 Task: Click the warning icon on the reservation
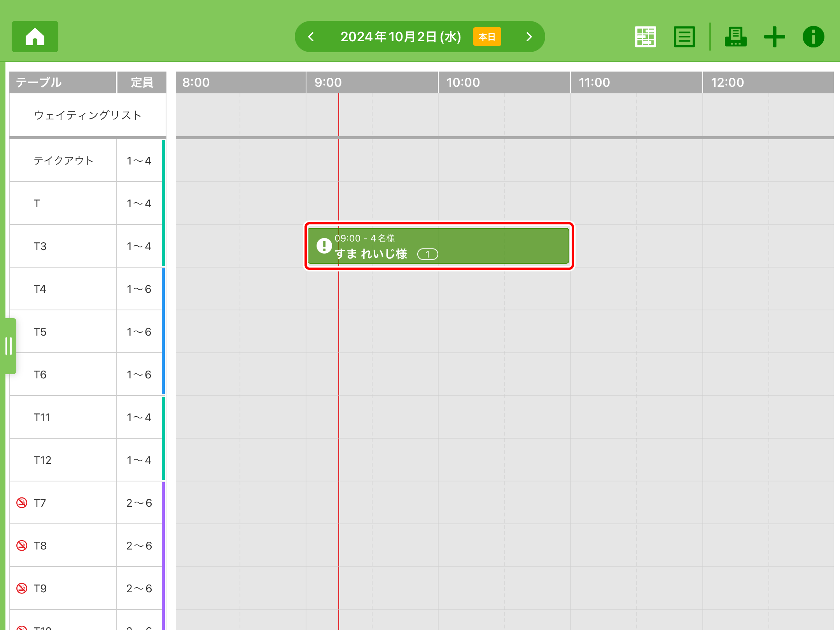coord(324,246)
